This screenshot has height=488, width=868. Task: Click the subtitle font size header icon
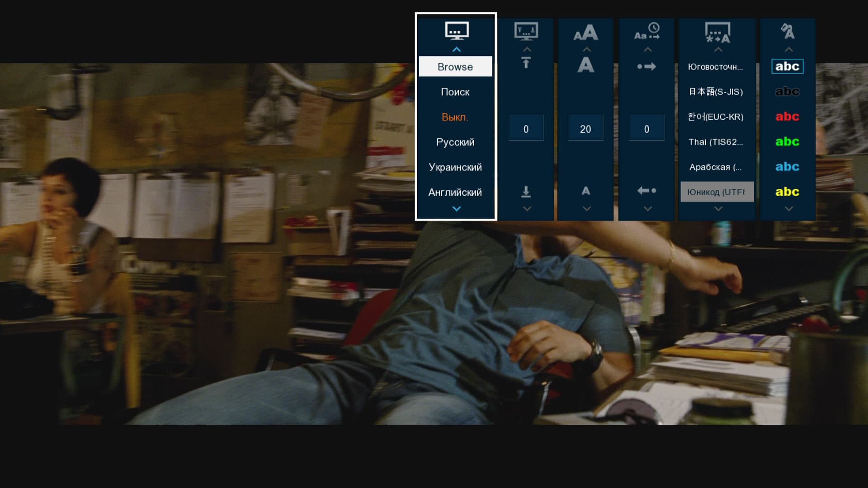585,33
